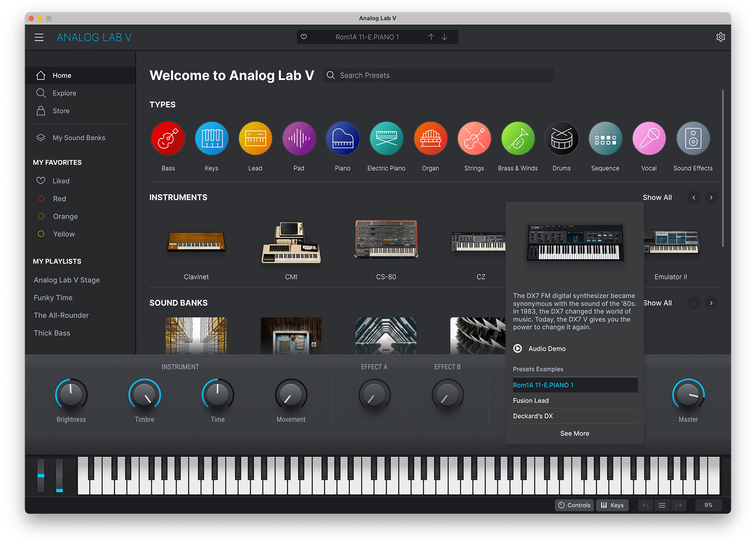Open the hamburger menu
Image resolution: width=756 pixels, height=542 pixels.
(39, 37)
